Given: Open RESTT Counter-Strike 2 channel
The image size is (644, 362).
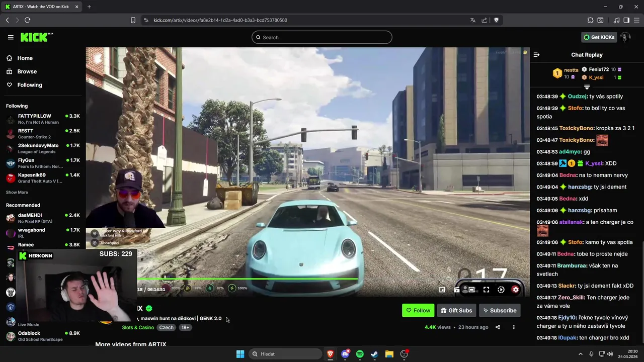Looking at the screenshot, I should [x=43, y=134].
